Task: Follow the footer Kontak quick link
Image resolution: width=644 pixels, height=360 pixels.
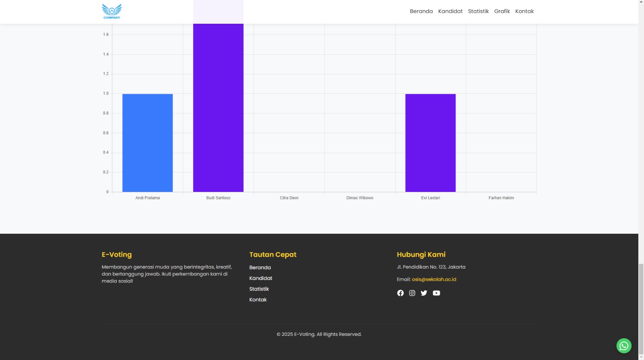Action: pyautogui.click(x=258, y=300)
